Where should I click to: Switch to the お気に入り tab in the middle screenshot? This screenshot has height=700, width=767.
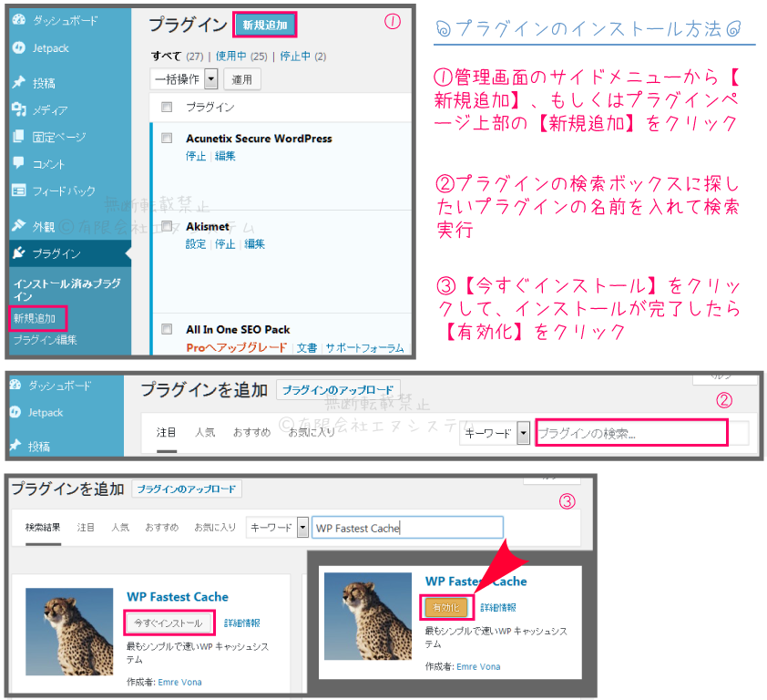[x=312, y=432]
